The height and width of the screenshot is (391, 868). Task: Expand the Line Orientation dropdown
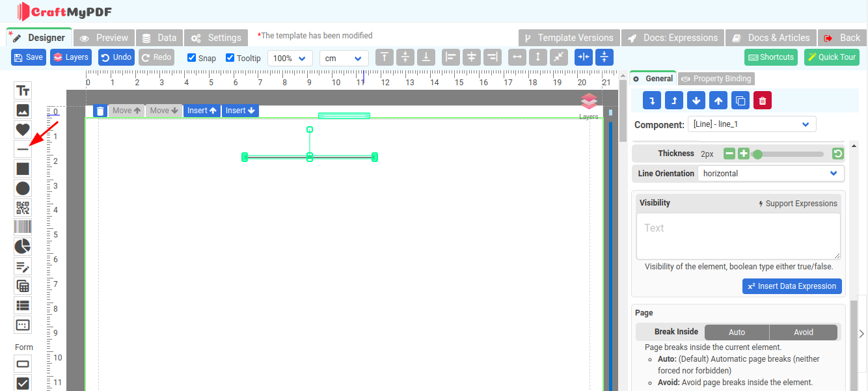pyautogui.click(x=770, y=174)
